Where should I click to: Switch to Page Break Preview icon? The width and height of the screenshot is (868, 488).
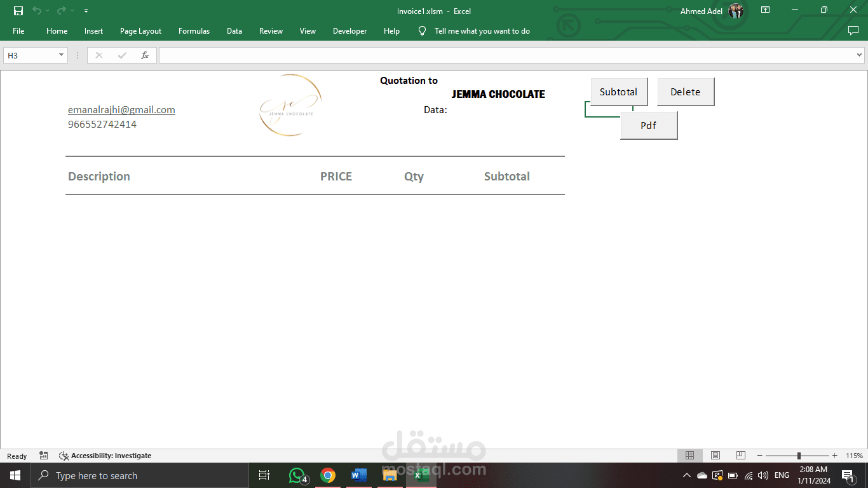point(740,456)
